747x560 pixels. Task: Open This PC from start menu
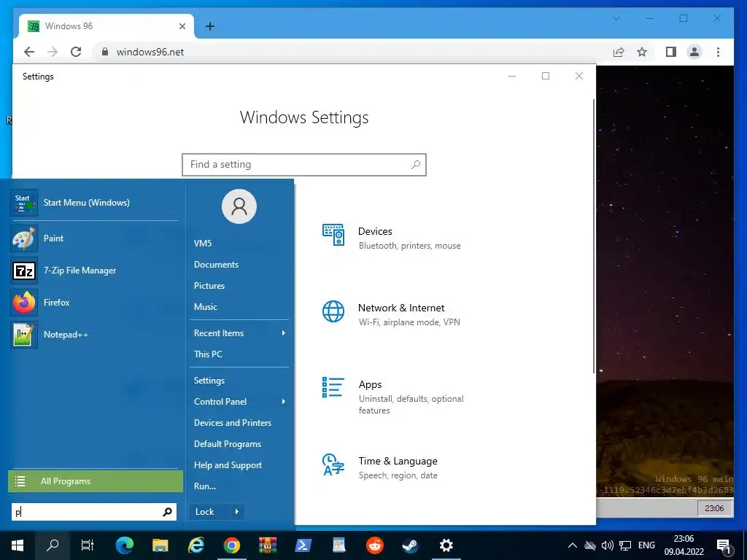tap(208, 354)
